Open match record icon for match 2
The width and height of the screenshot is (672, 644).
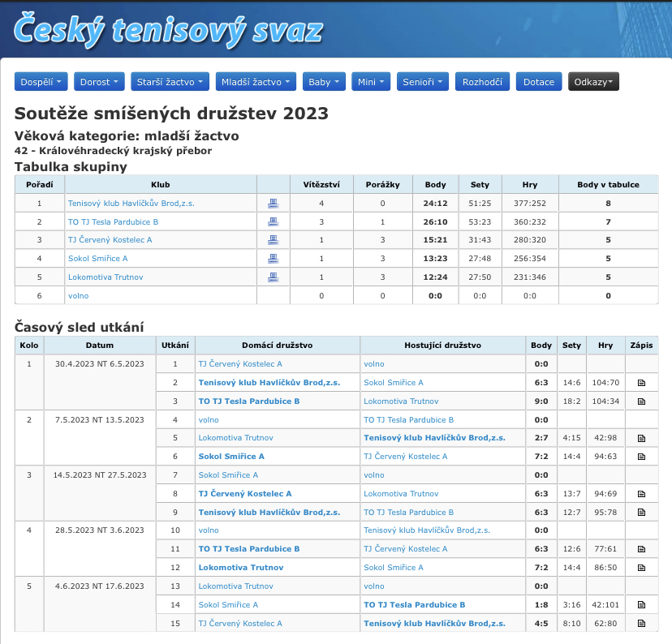(x=641, y=383)
